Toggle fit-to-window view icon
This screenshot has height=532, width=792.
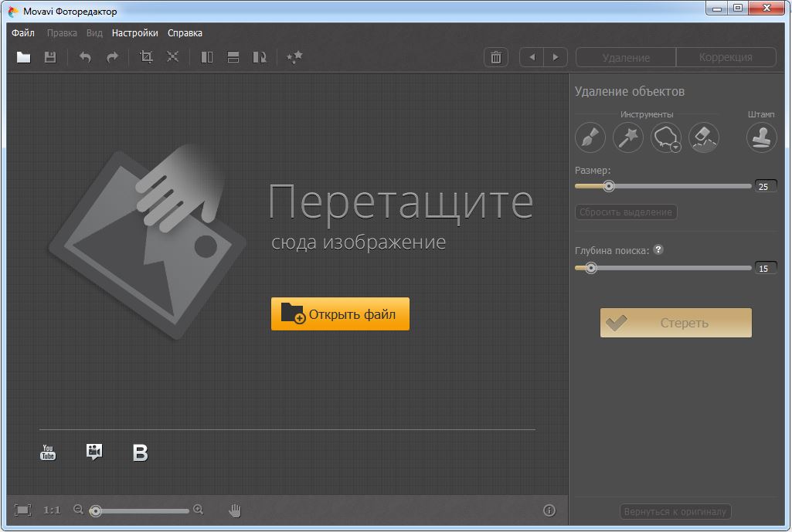click(x=23, y=510)
